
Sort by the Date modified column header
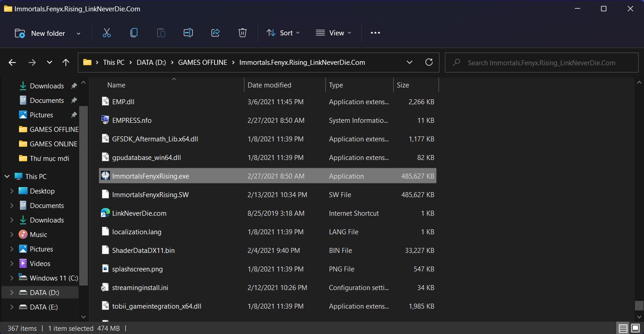click(269, 85)
